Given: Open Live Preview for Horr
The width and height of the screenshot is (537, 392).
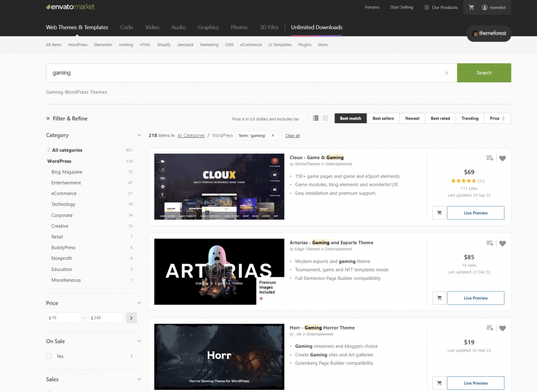Looking at the screenshot, I should [x=476, y=383].
